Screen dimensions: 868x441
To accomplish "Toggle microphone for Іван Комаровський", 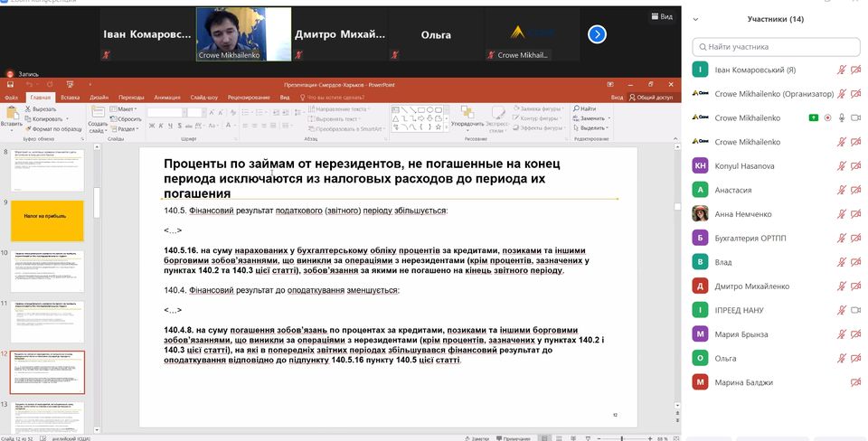I will pos(842,70).
